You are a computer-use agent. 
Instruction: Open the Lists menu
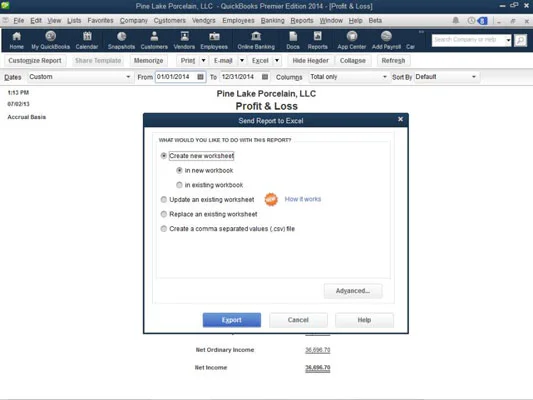pos(74,20)
